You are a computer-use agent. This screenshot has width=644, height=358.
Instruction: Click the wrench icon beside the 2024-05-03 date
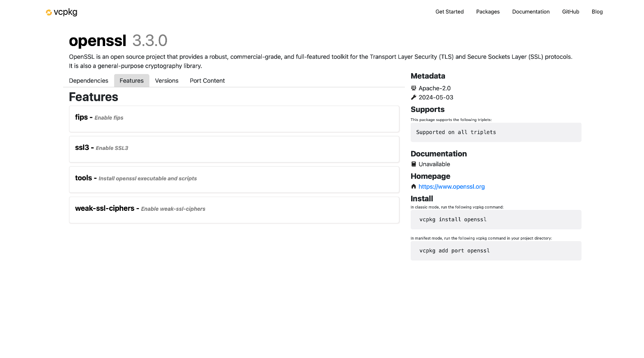[413, 97]
